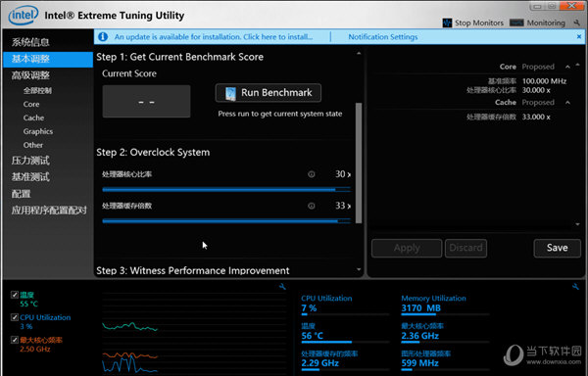
Task: Click scroll-down arrow in proposed settings panel
Action: pos(577,224)
